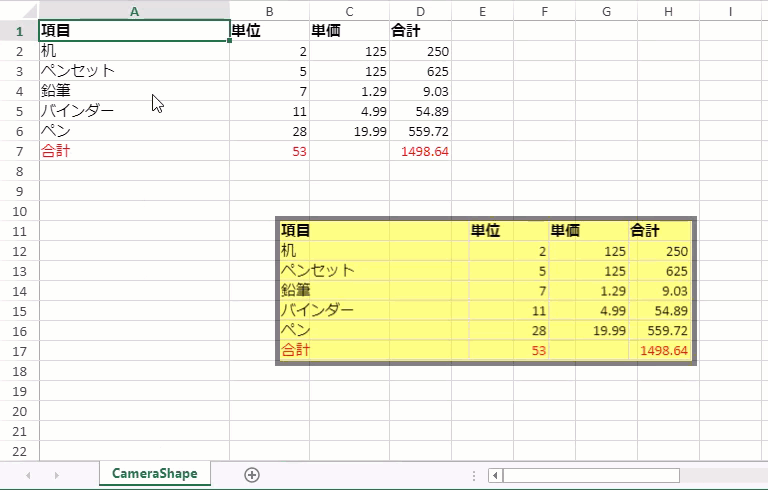The height and width of the screenshot is (490, 768).
Task: Click the select-all corner of the grid
Action: pyautogui.click(x=19, y=11)
